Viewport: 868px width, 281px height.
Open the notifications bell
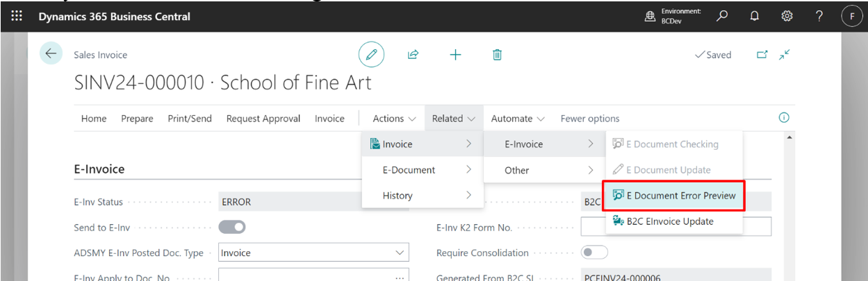755,16
